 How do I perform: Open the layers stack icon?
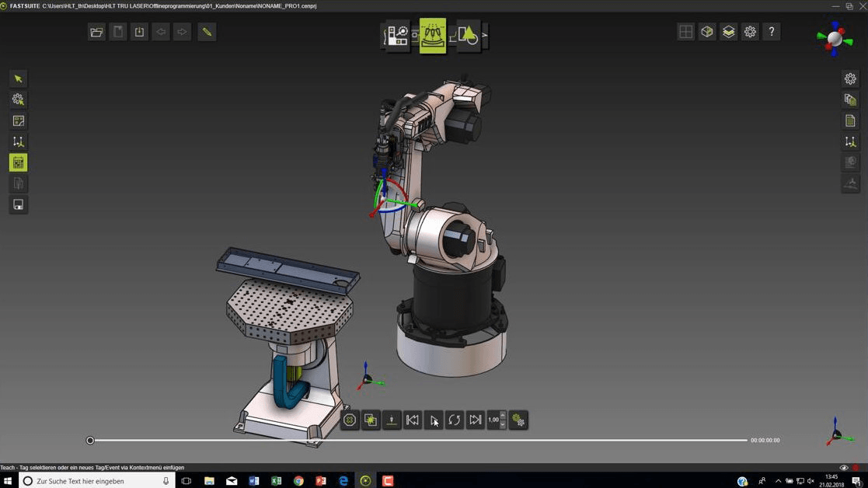[x=728, y=32]
